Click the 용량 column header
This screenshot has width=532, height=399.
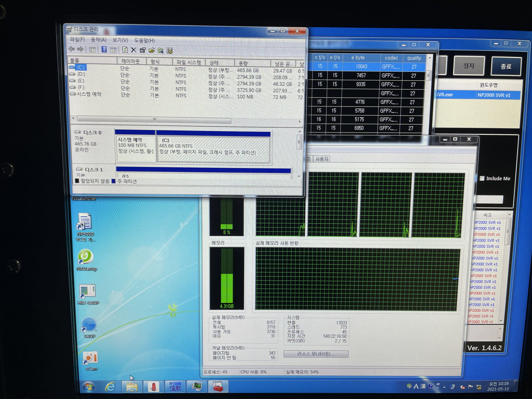coord(243,63)
